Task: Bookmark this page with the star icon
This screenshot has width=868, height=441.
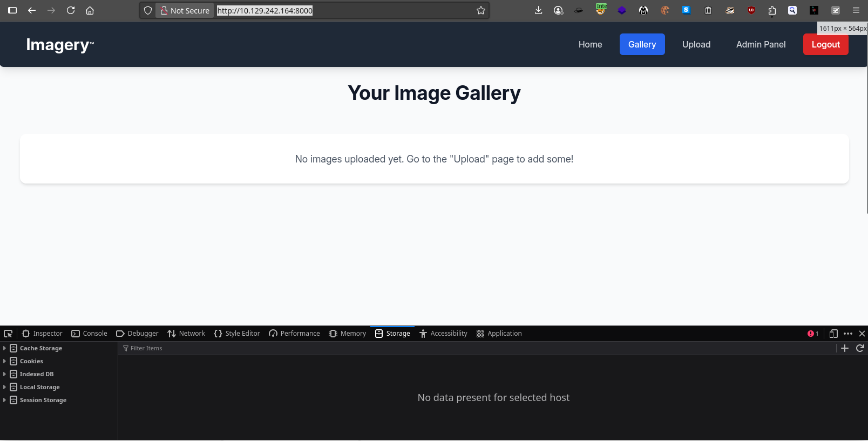Action: click(x=481, y=10)
